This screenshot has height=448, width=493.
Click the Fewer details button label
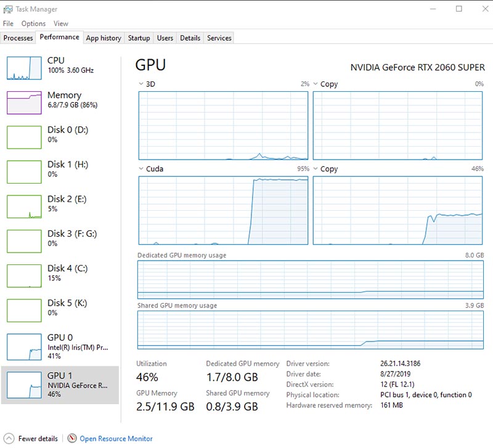pos(38,439)
